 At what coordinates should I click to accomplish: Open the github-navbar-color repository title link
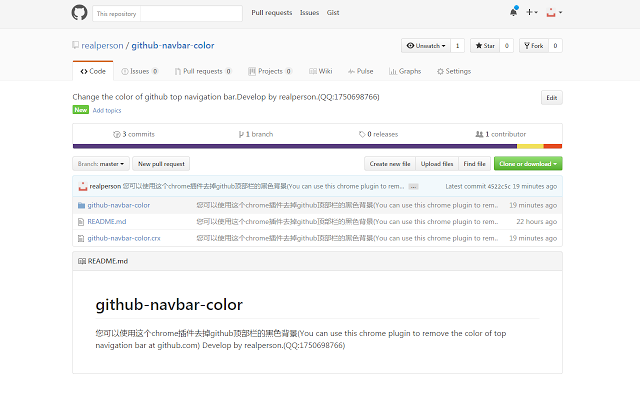tap(173, 45)
